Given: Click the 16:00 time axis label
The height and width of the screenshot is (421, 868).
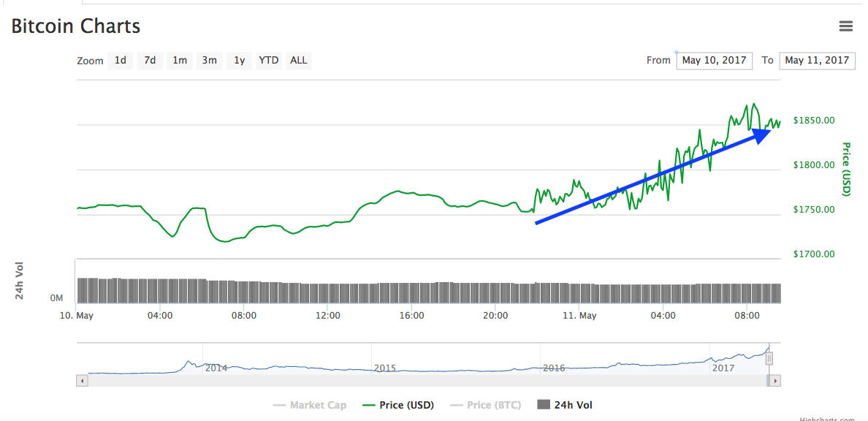Looking at the screenshot, I should click(x=411, y=316).
